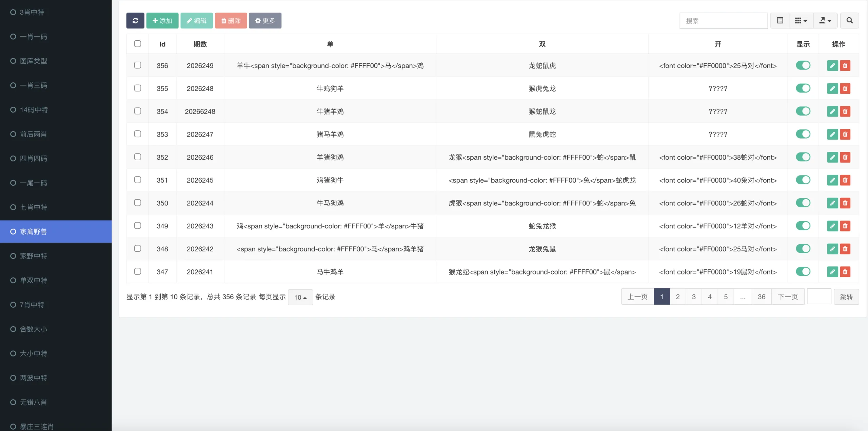Click red trash icon for row 355
The height and width of the screenshot is (431, 868).
[x=845, y=88]
